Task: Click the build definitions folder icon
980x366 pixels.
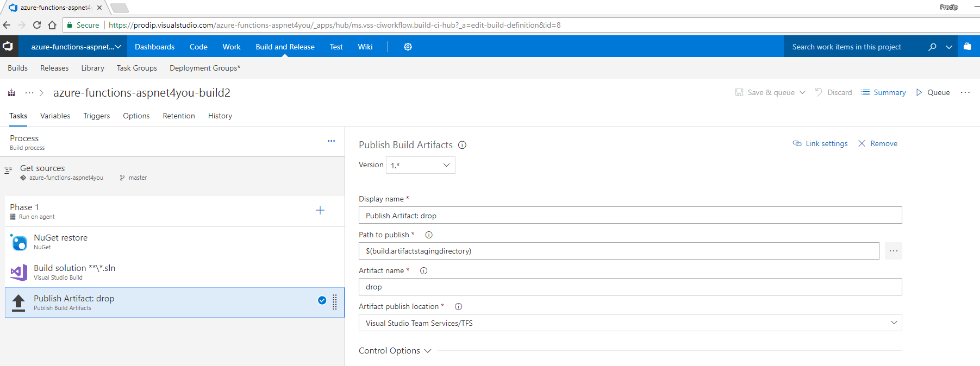Action: [11, 93]
